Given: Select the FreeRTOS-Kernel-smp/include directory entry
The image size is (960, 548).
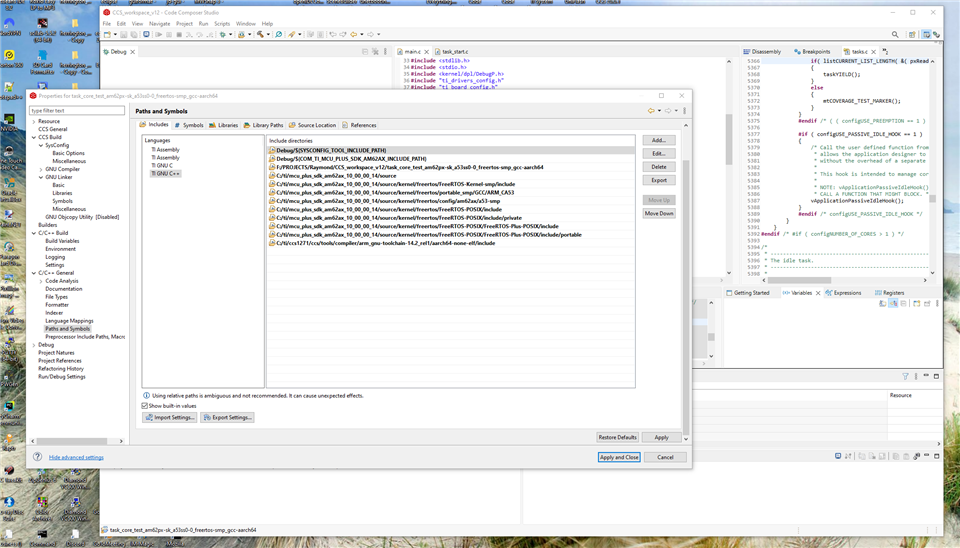Looking at the screenshot, I should coord(452,184).
